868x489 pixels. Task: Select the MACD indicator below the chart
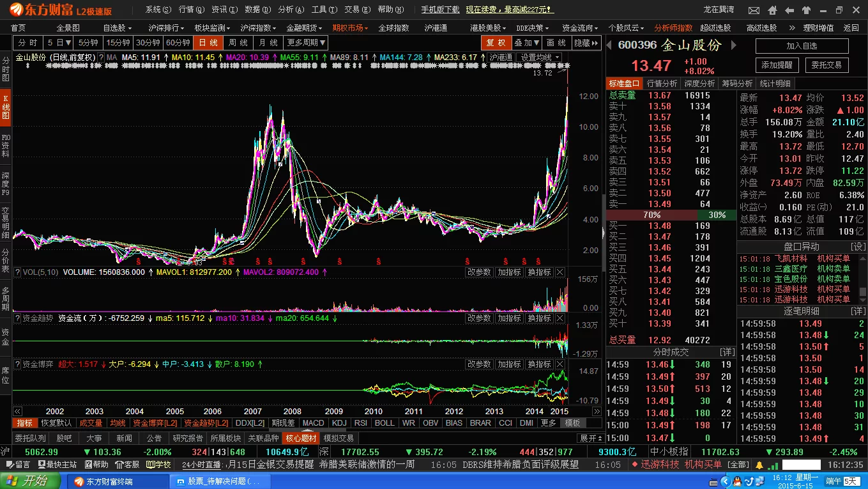(313, 423)
